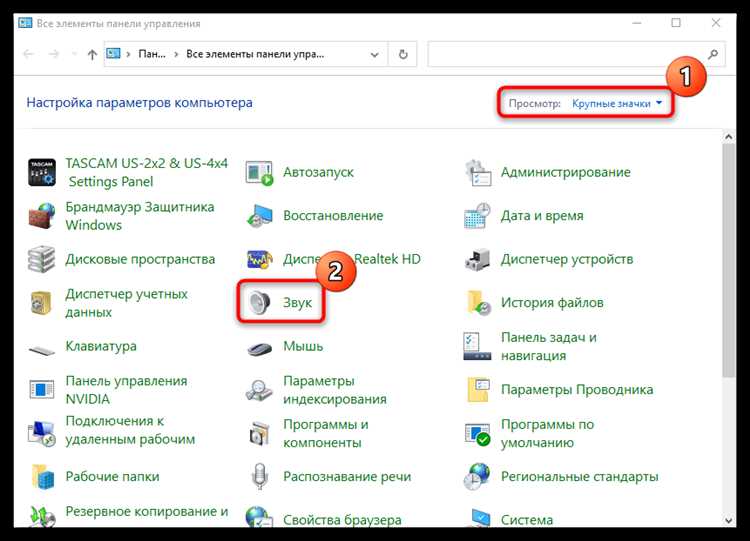The height and width of the screenshot is (541, 750).
Task: Click the Брандмауэр Защитника Windows brick wall icon
Action: pyautogui.click(x=42, y=216)
